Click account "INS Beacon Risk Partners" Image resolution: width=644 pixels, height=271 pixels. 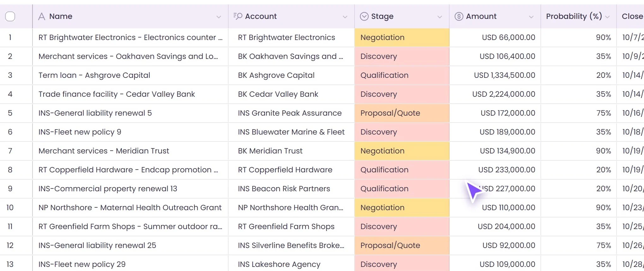point(284,189)
